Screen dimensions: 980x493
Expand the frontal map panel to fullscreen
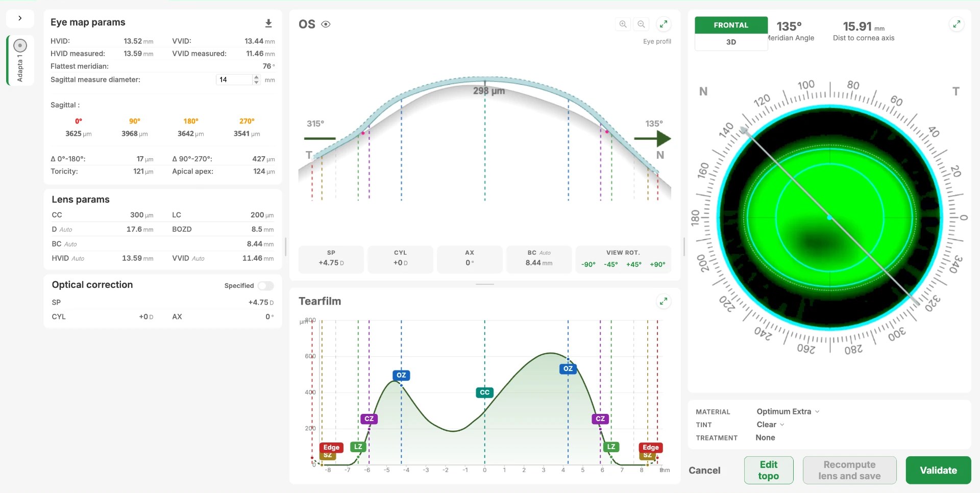(x=957, y=24)
